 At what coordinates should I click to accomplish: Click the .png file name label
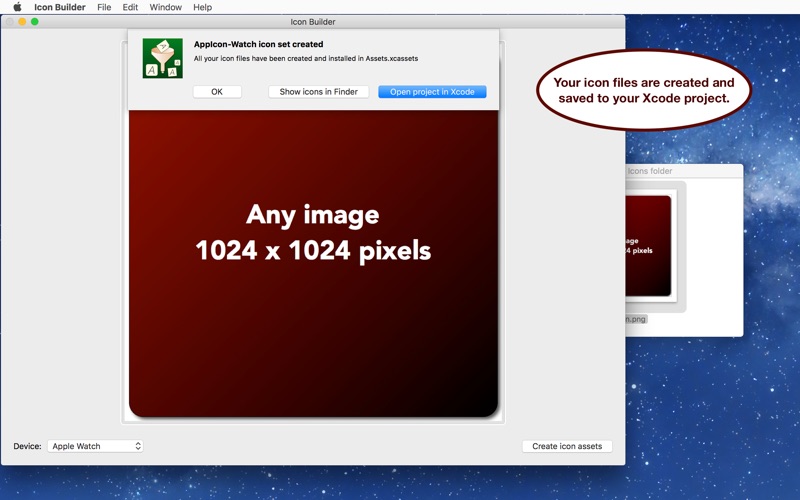click(x=636, y=319)
